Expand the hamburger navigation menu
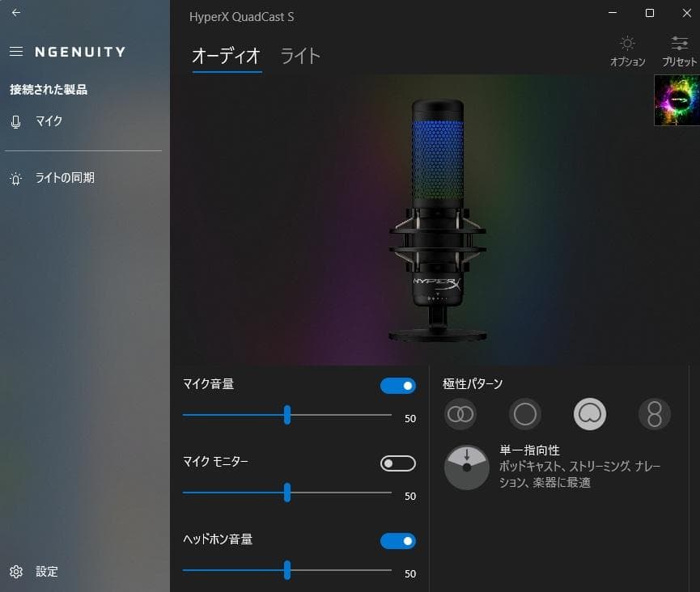Image resolution: width=700 pixels, height=592 pixels. 15,51
